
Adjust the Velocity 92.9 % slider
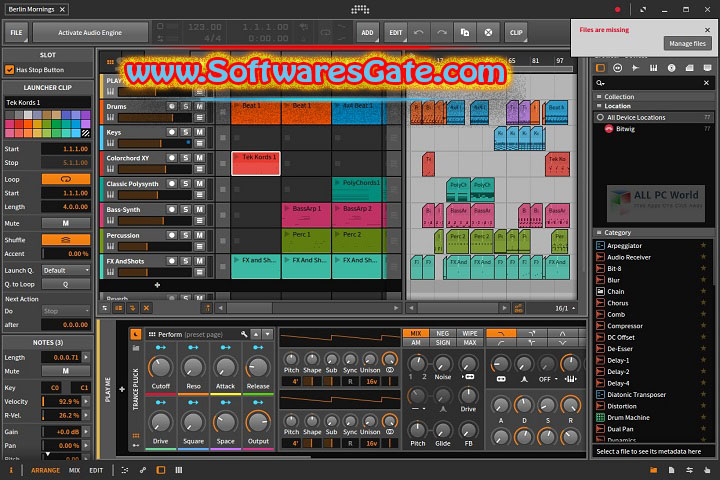[x=62, y=401]
